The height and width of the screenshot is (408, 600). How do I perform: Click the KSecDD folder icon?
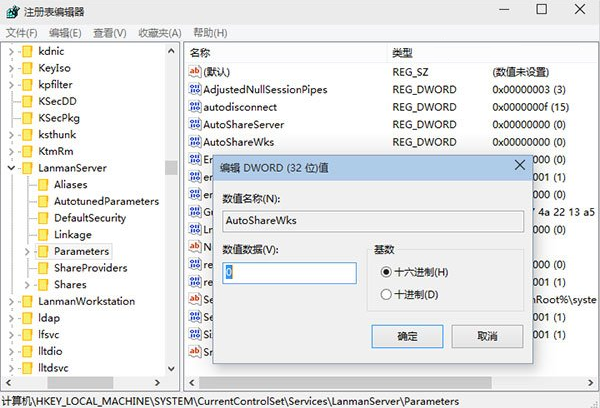[27, 101]
